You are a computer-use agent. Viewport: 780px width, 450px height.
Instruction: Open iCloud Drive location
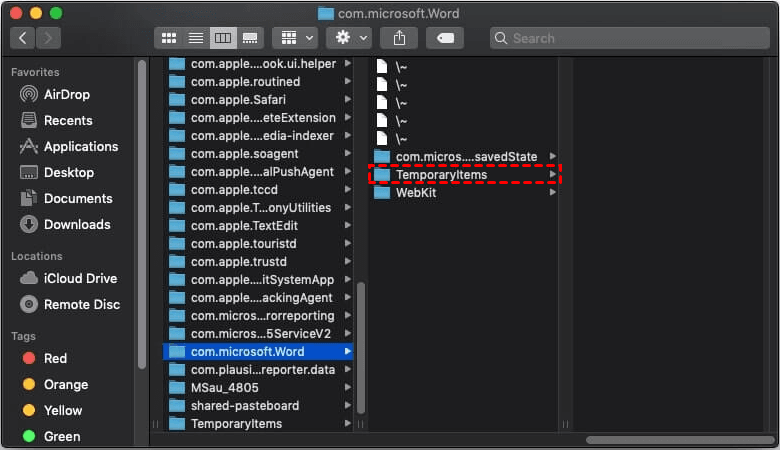click(68, 278)
